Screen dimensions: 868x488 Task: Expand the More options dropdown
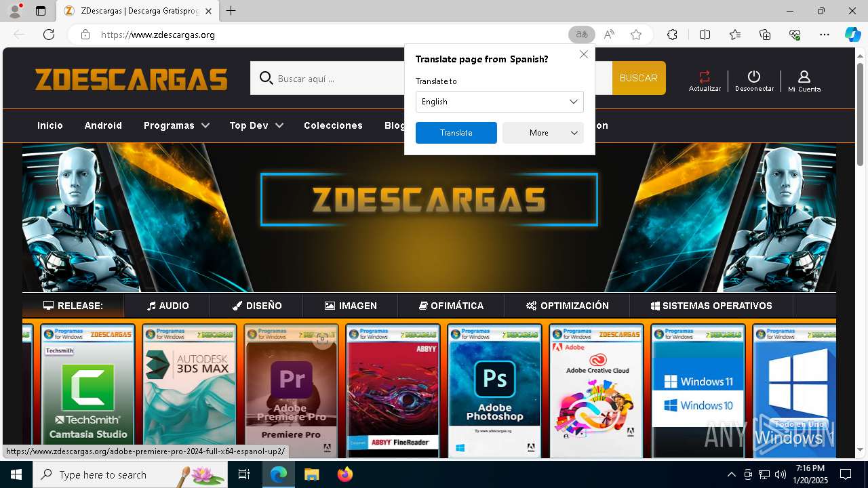542,133
